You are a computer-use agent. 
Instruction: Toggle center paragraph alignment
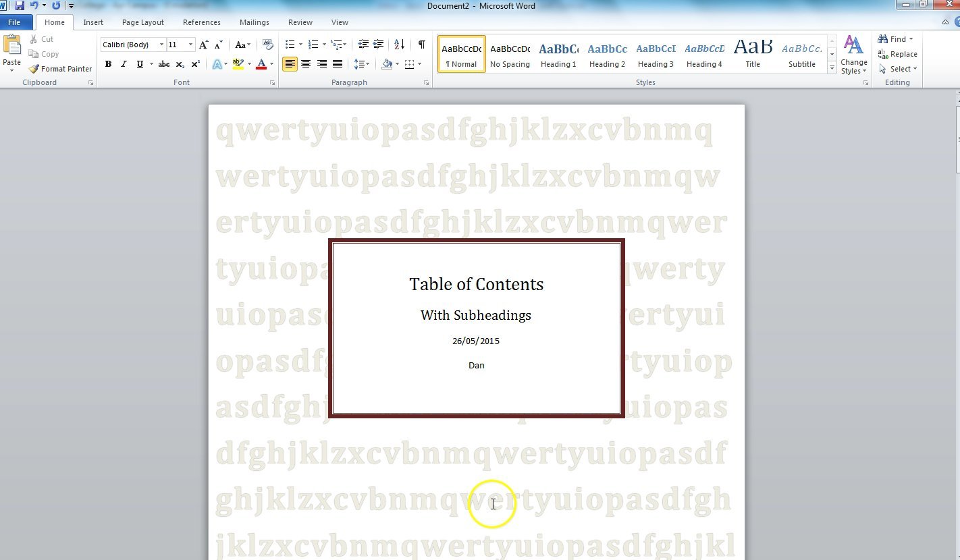pos(306,64)
